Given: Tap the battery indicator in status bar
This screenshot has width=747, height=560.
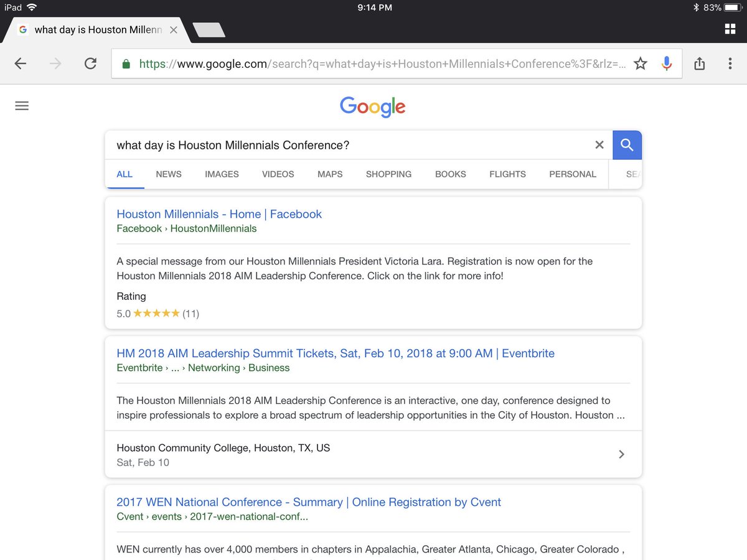Looking at the screenshot, I should click(x=733, y=7).
